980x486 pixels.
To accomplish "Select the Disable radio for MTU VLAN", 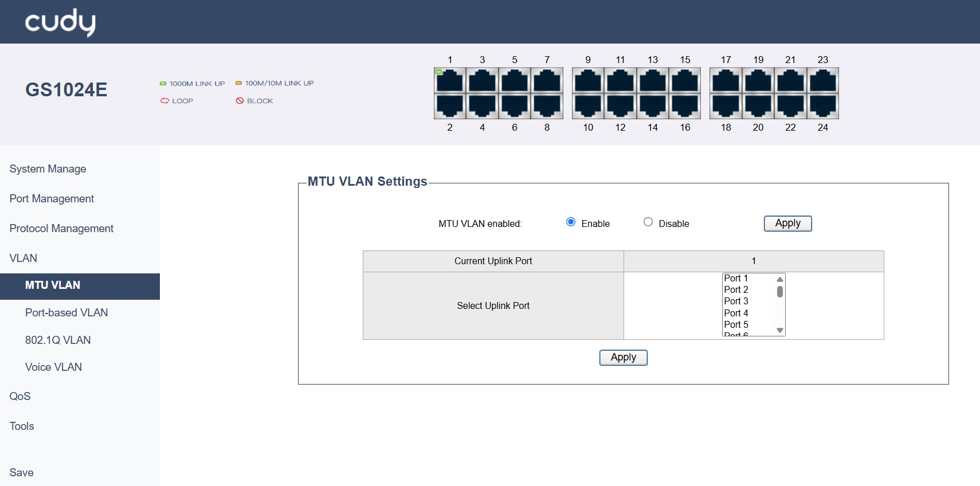I will 648,222.
